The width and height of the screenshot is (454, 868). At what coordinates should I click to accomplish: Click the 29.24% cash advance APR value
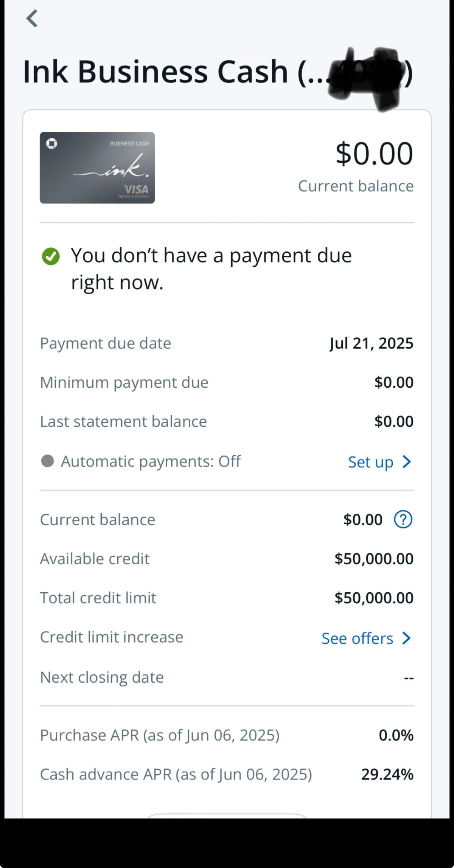(x=387, y=774)
